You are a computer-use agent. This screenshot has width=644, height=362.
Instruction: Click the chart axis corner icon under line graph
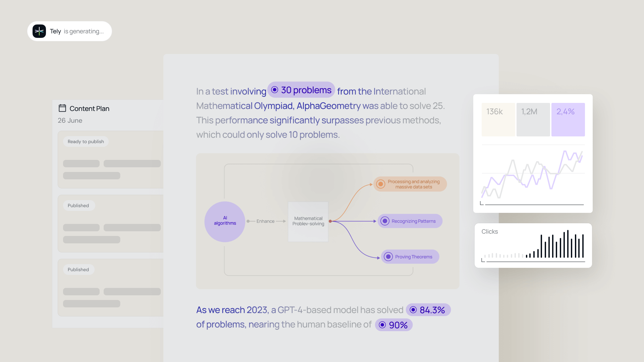point(482,203)
